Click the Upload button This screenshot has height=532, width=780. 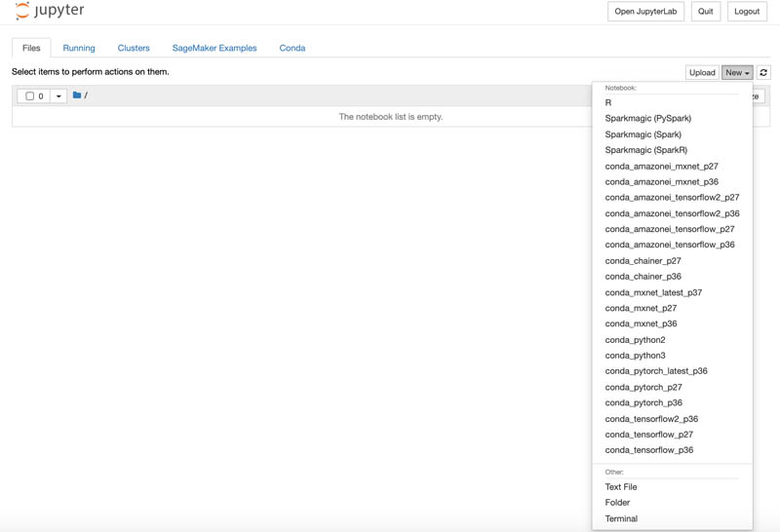click(702, 73)
